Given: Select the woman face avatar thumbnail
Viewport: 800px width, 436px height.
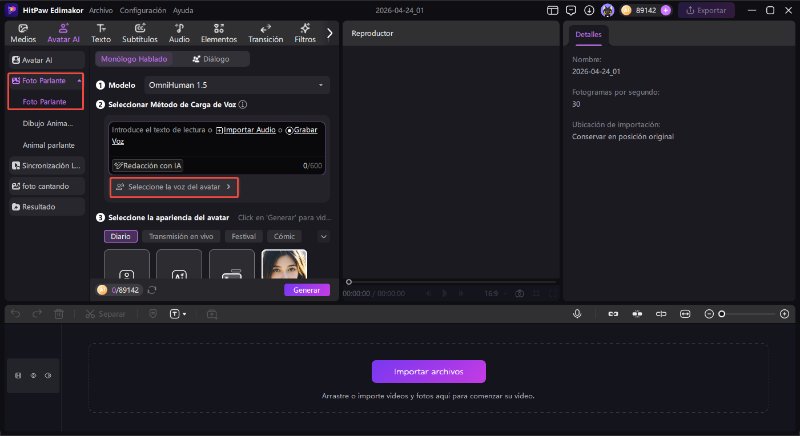Looking at the screenshot, I should click(284, 264).
